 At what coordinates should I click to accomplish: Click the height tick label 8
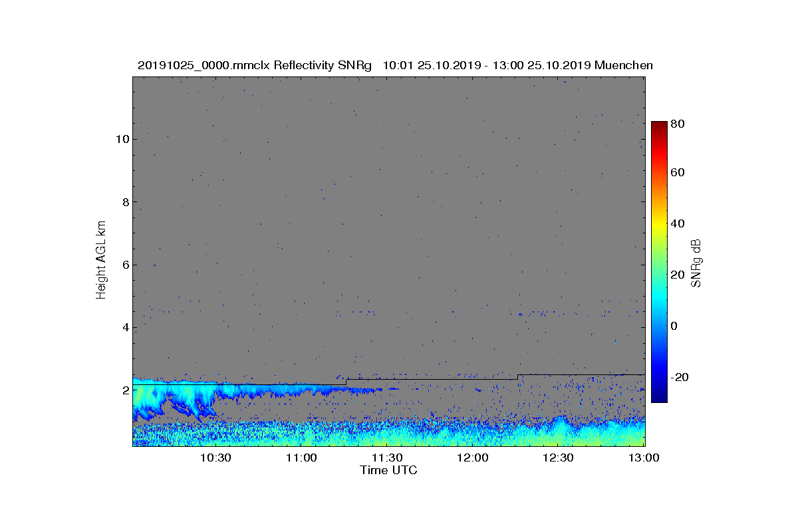coord(125,201)
